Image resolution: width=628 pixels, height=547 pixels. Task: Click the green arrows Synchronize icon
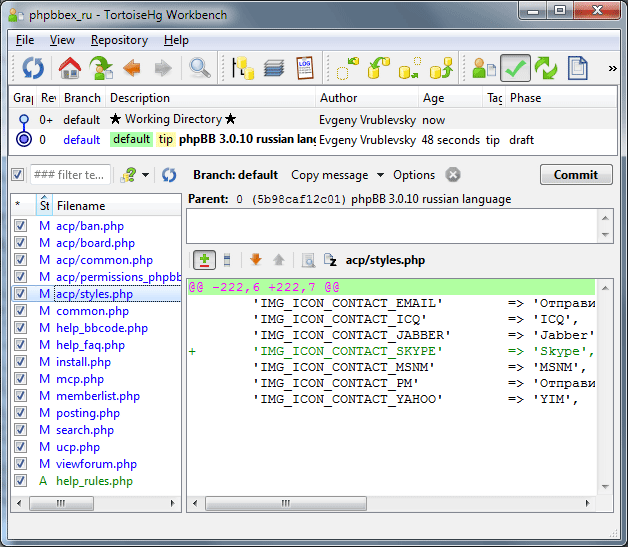[x=546, y=68]
